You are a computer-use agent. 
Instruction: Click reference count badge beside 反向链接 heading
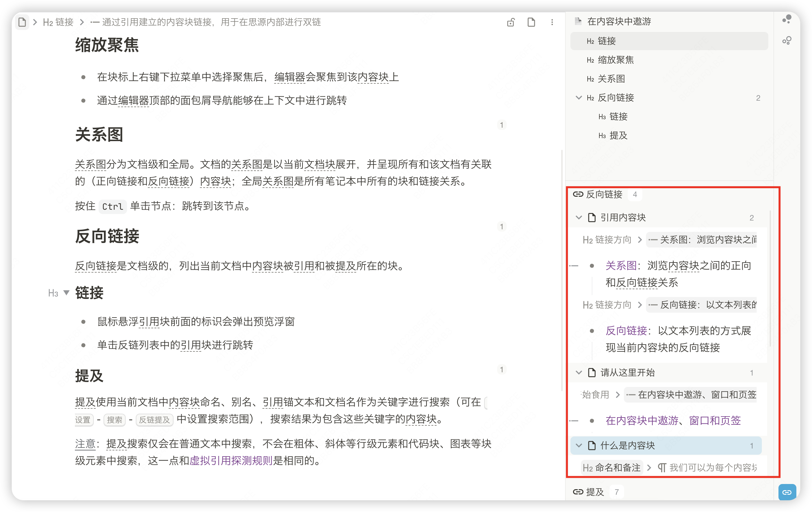tap(501, 226)
